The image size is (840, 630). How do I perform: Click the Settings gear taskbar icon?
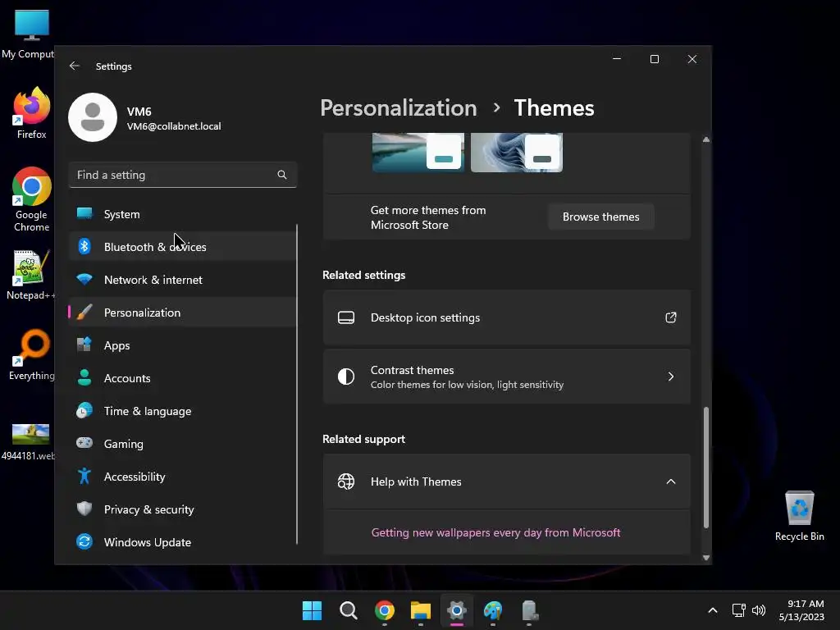pyautogui.click(x=457, y=610)
